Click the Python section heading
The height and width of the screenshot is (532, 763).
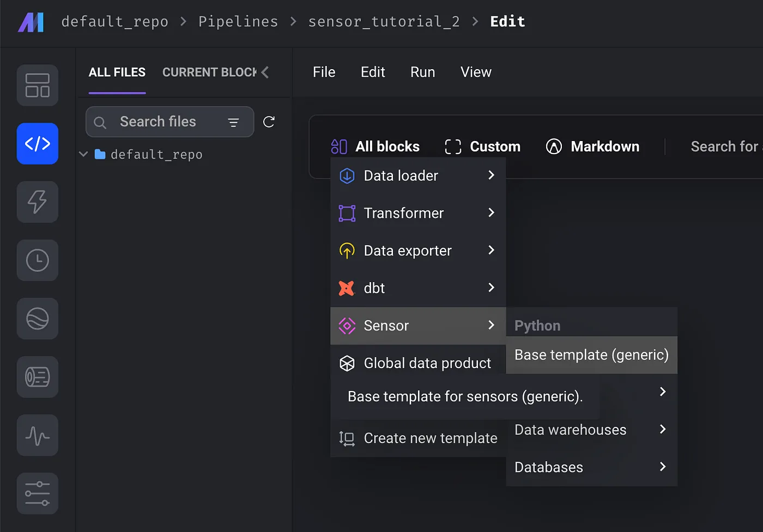click(x=537, y=326)
